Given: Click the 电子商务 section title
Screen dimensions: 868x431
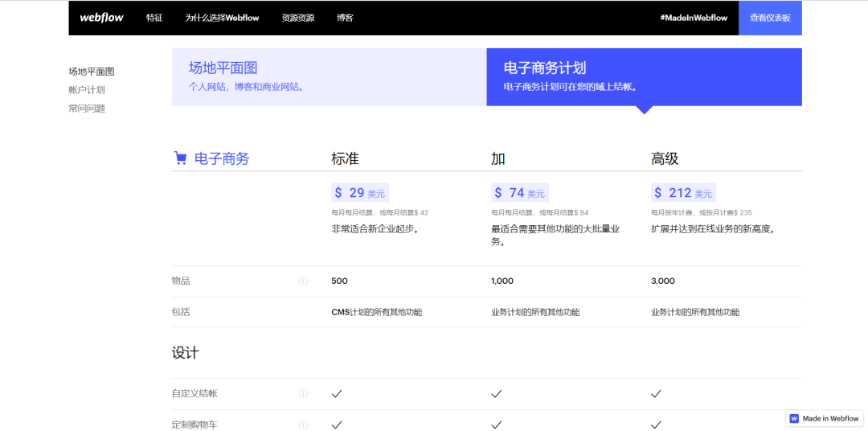Looking at the screenshot, I should pyautogui.click(x=222, y=159).
